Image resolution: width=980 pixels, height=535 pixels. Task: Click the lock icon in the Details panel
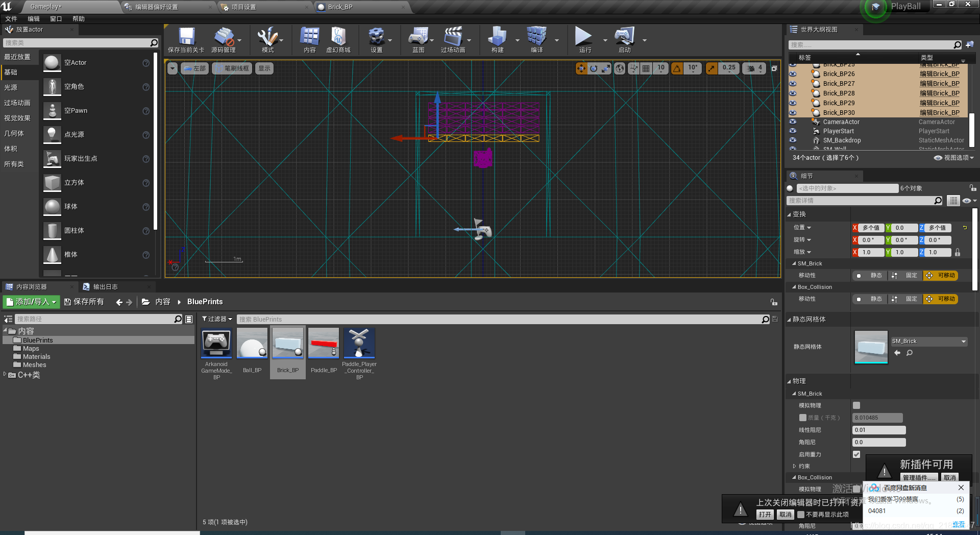[x=973, y=188]
